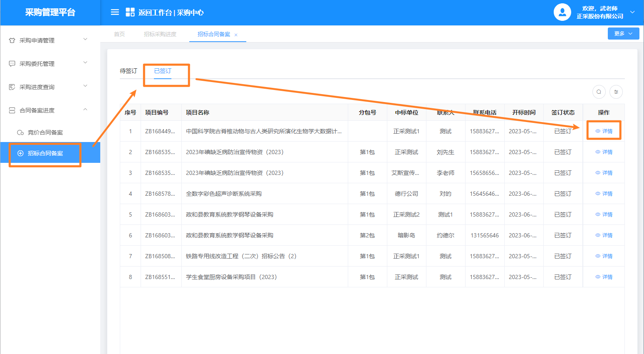This screenshot has height=354, width=644.
Task: Open the 更多 dropdown button
Action: [623, 34]
